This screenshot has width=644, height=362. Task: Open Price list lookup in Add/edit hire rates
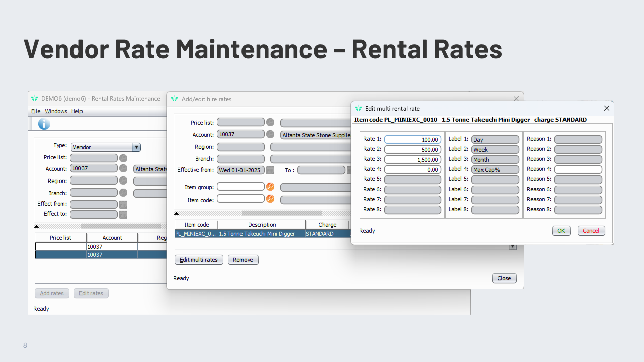click(270, 122)
